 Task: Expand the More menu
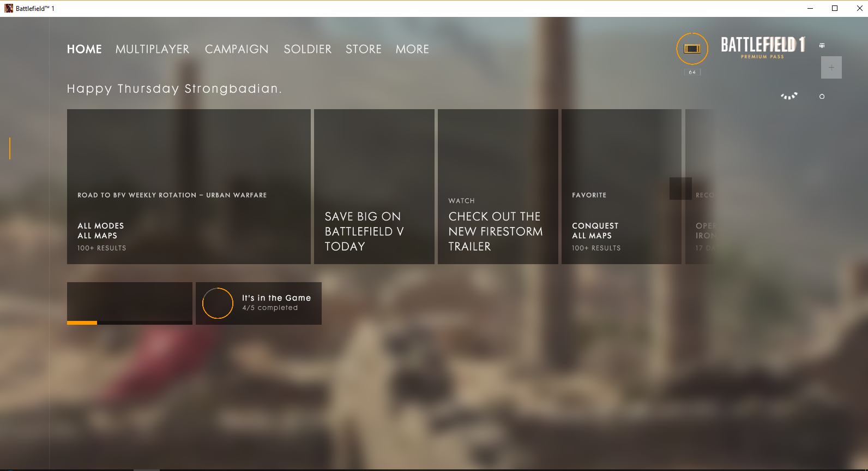pyautogui.click(x=412, y=49)
